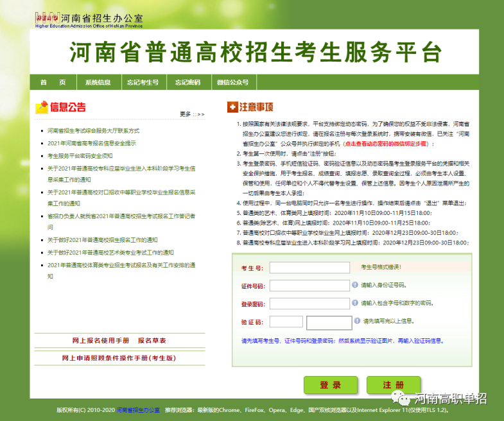
Task: Open the 专科应届毕业生进入本科阶段 notice link
Action: pyautogui.click(x=121, y=174)
